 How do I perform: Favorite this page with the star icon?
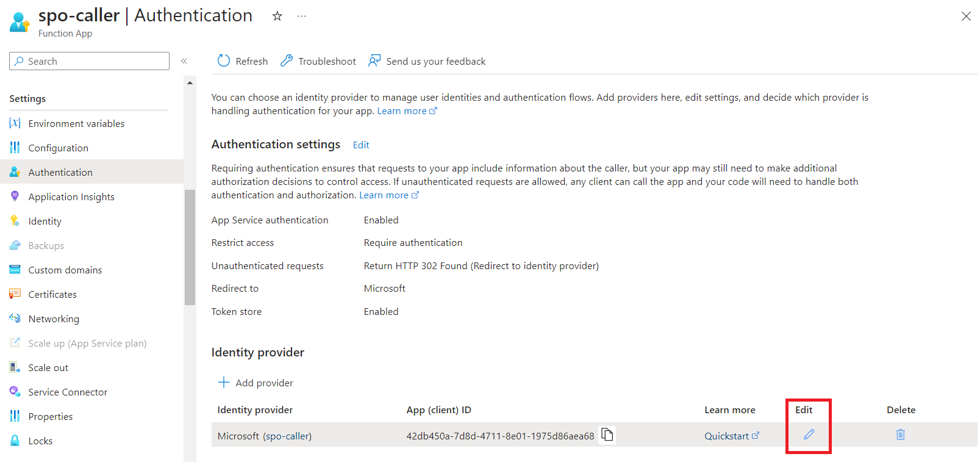(x=277, y=16)
